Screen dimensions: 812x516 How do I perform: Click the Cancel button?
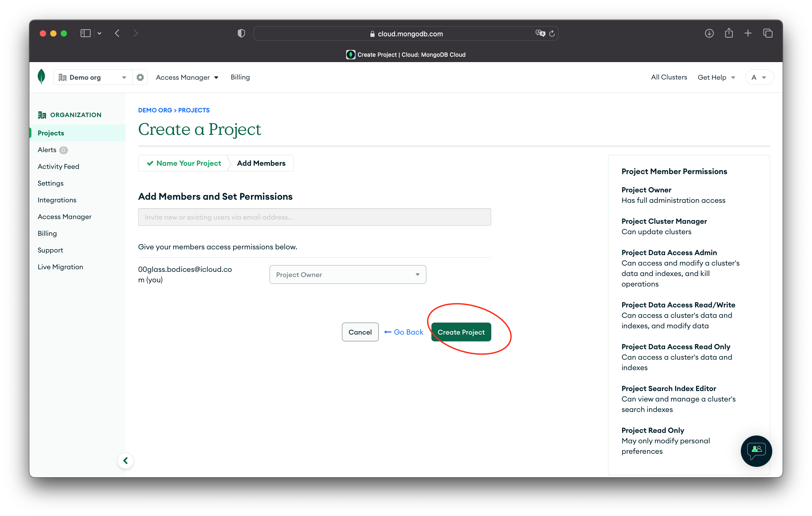pyautogui.click(x=360, y=332)
